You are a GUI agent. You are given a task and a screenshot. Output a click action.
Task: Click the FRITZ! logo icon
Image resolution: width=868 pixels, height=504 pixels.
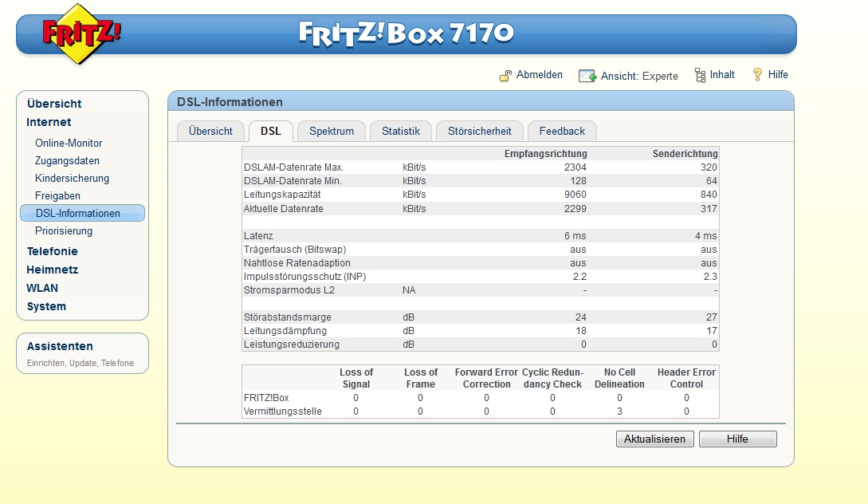[x=81, y=33]
